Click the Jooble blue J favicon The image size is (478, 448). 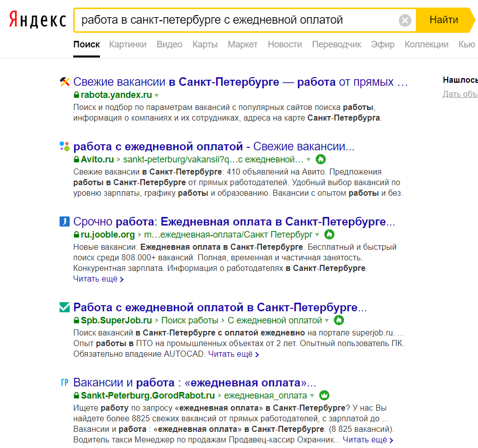64,221
